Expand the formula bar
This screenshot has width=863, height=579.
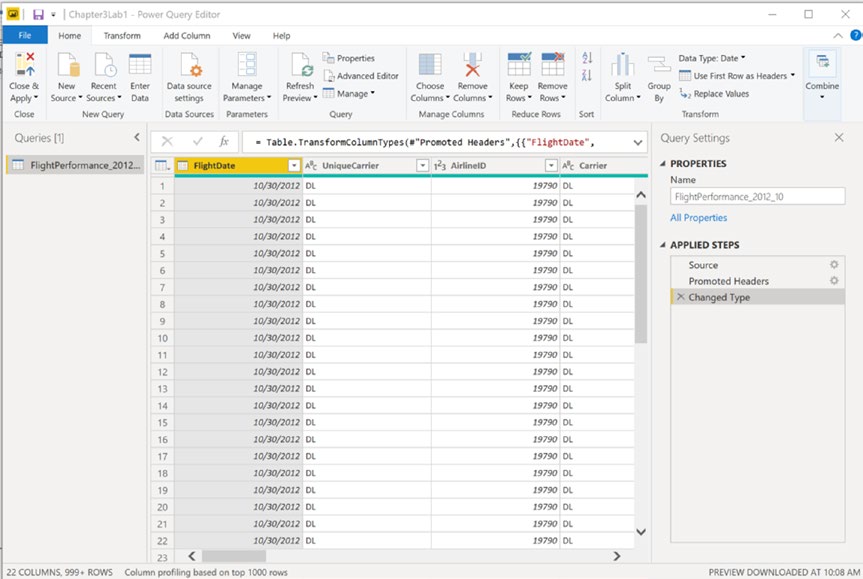click(x=637, y=143)
